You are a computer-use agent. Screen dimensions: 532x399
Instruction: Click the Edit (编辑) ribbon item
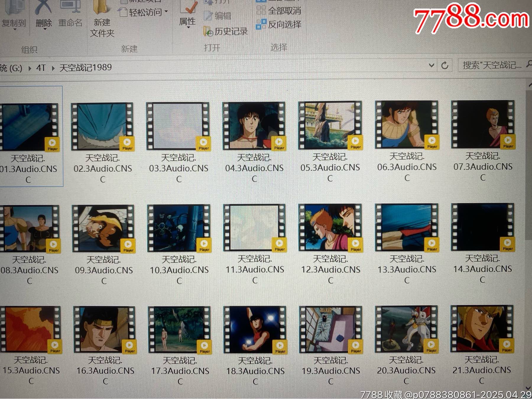[218, 16]
